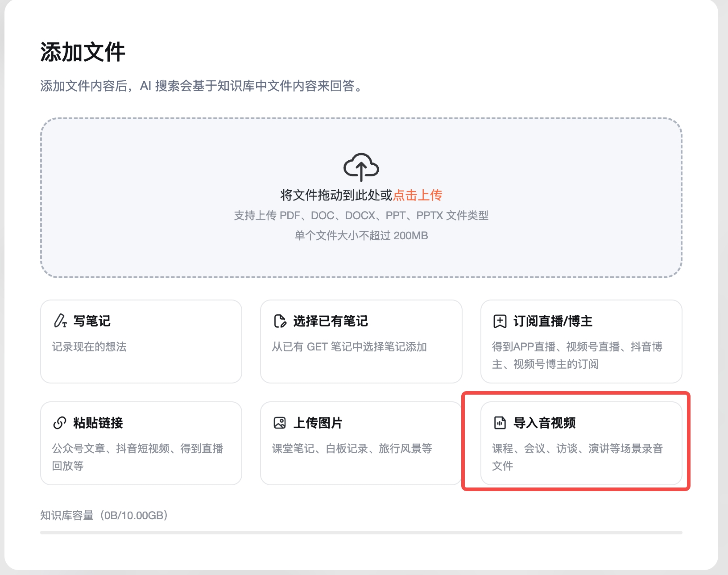The height and width of the screenshot is (575, 728).
Task: Click the supported file types hint text
Action: (361, 216)
